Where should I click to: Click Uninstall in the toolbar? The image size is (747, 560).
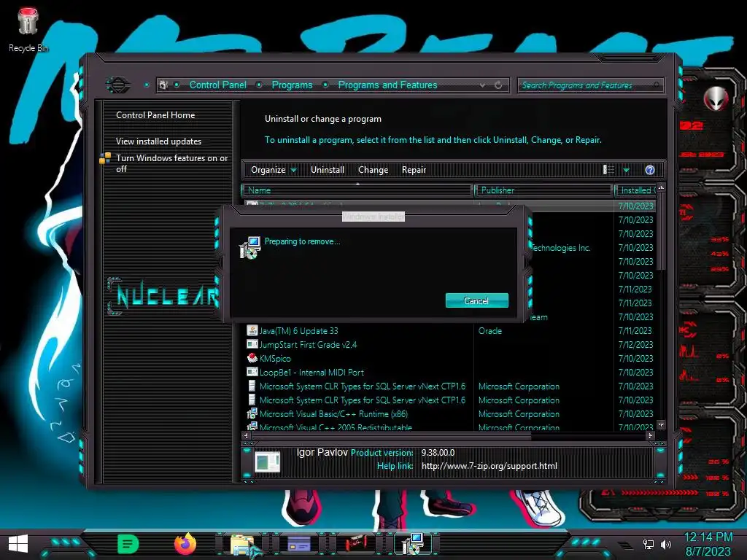point(328,170)
